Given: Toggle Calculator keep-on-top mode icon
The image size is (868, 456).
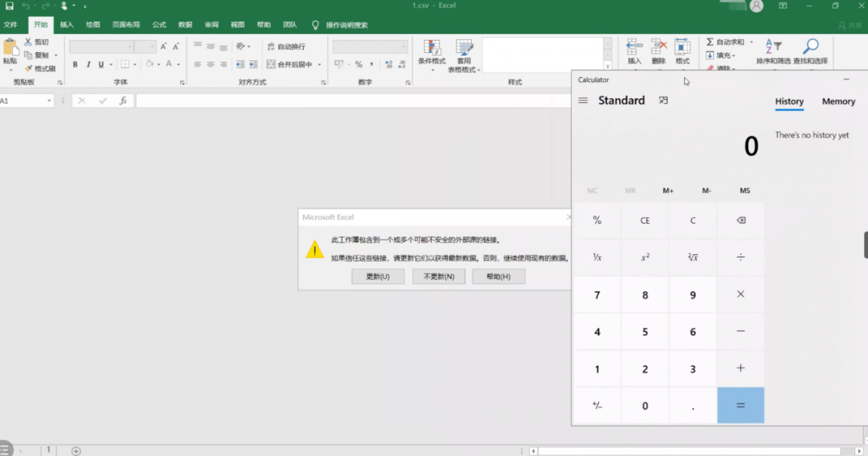Looking at the screenshot, I should [x=663, y=101].
